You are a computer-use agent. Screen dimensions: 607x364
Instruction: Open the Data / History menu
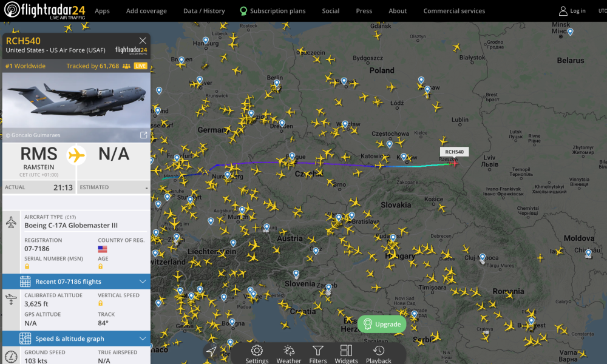pos(204,11)
